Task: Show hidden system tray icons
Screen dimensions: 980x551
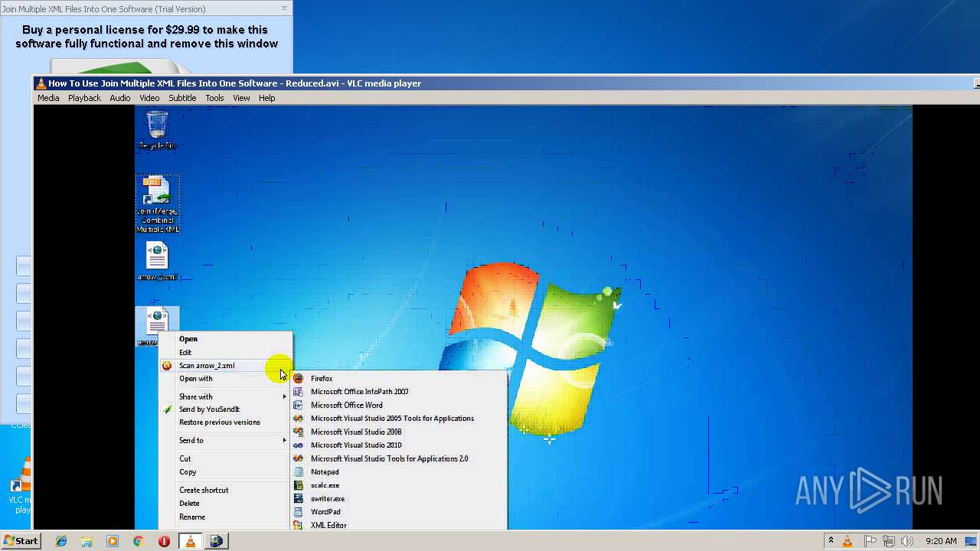Action: tap(831, 541)
